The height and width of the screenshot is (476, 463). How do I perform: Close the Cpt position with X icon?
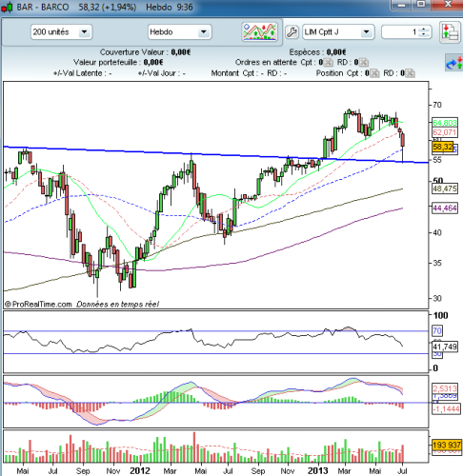coord(375,73)
